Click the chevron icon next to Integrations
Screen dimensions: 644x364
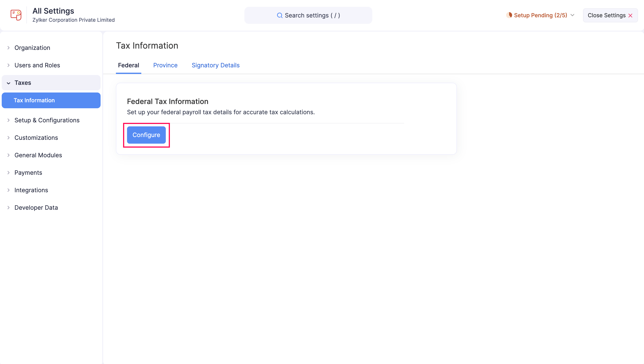click(x=9, y=190)
